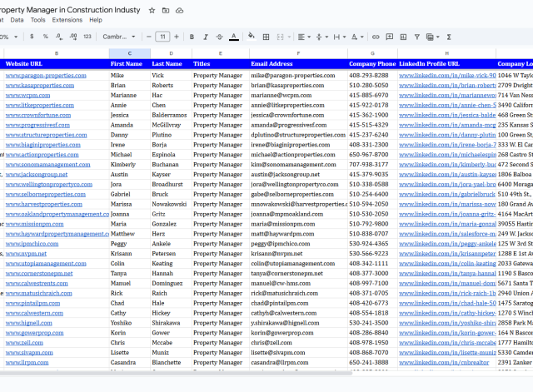Open the Cambria font family dropdown
Screen dimensions: 533x392
point(118,37)
